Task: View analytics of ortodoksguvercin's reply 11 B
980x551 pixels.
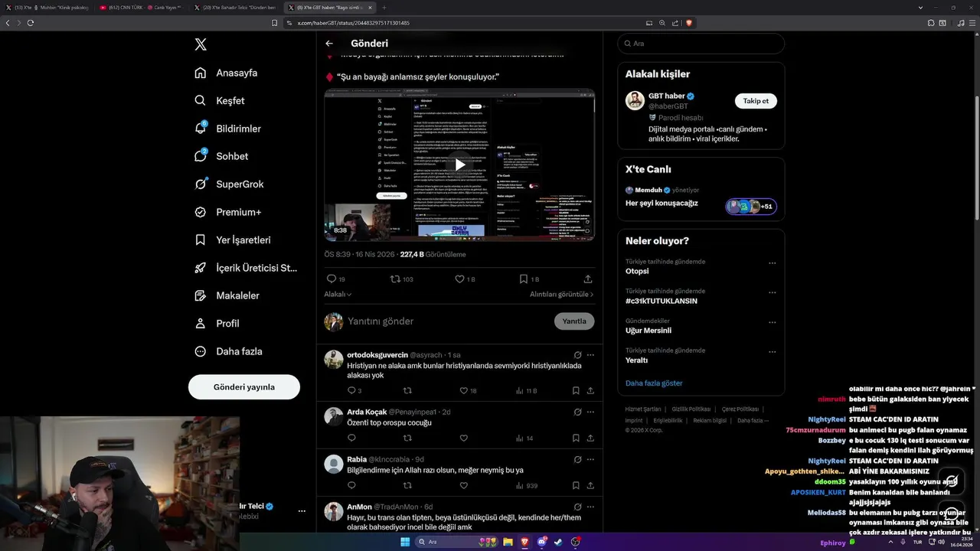Action: coord(526,390)
